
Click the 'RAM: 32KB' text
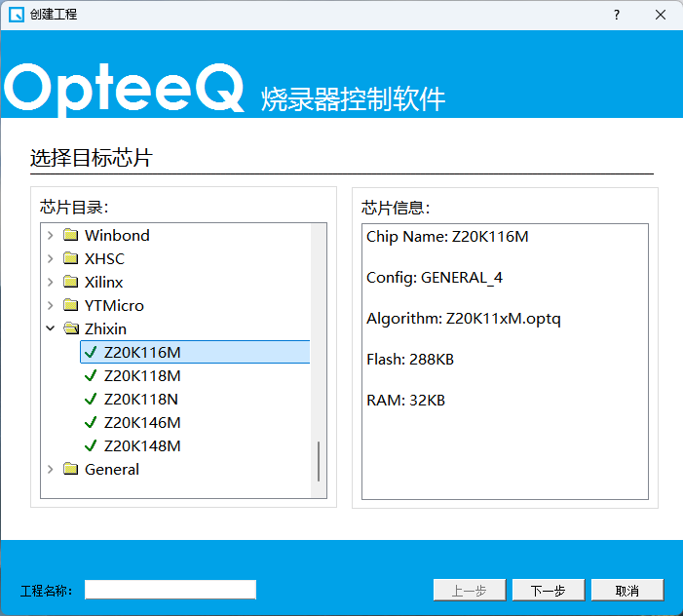pos(405,401)
